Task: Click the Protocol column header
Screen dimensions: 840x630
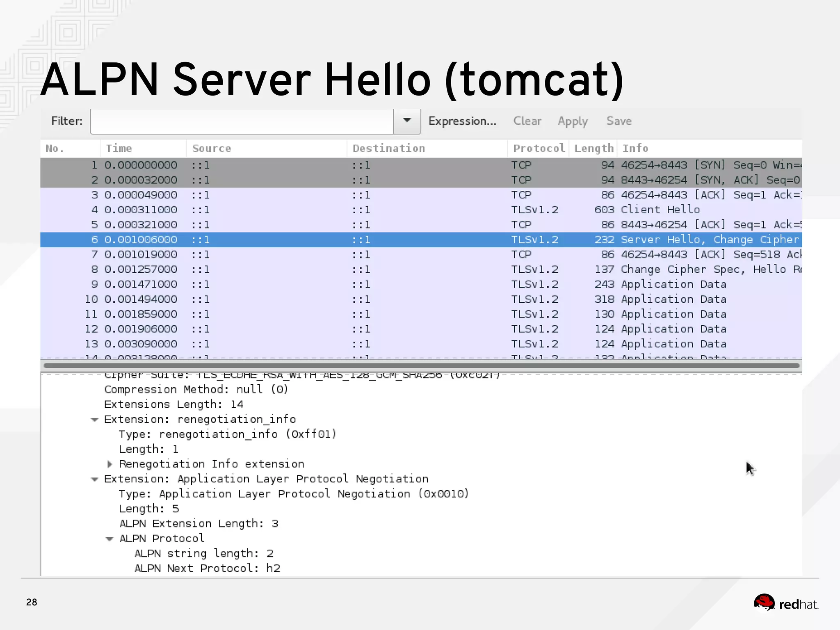Action: [539, 148]
